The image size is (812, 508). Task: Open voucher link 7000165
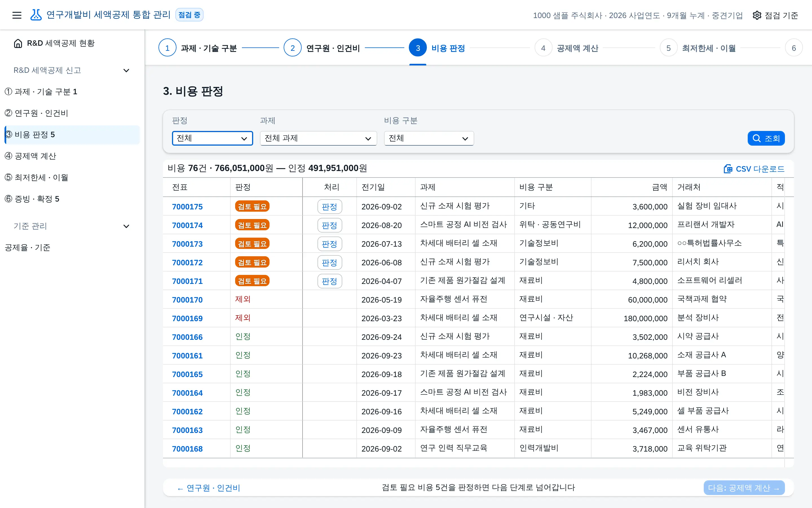tap(187, 374)
